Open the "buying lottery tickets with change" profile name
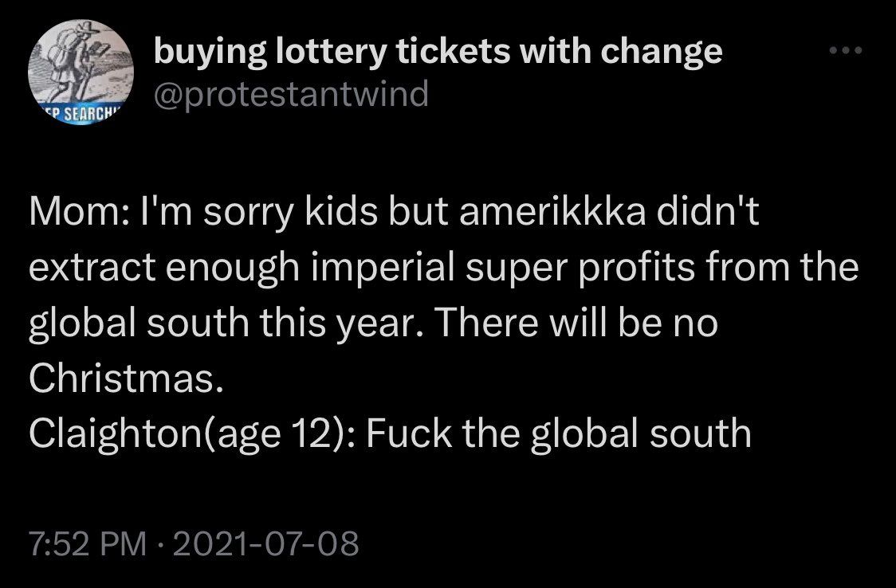 pos(438,53)
